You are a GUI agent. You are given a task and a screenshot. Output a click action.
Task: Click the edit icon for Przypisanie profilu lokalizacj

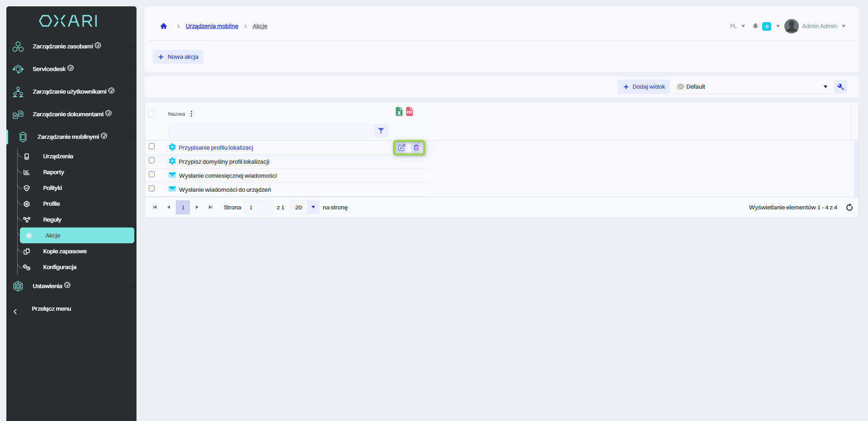pyautogui.click(x=401, y=147)
